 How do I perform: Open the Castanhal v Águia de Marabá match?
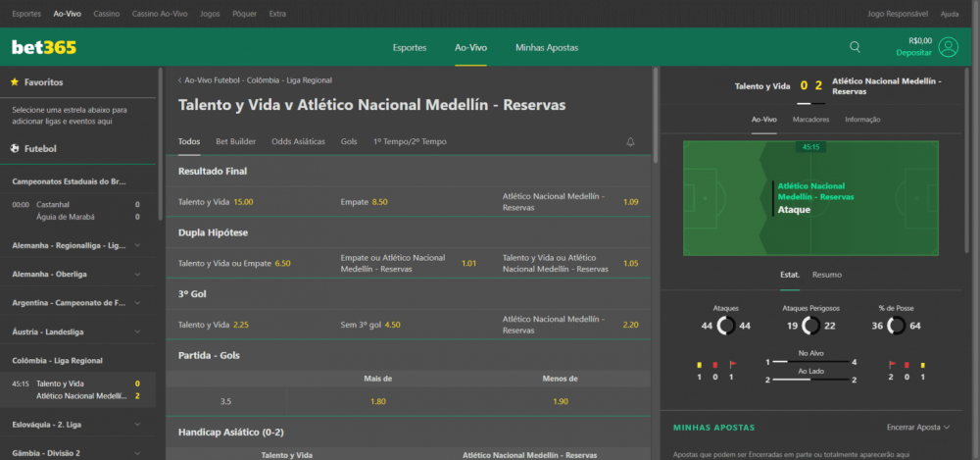(77, 211)
